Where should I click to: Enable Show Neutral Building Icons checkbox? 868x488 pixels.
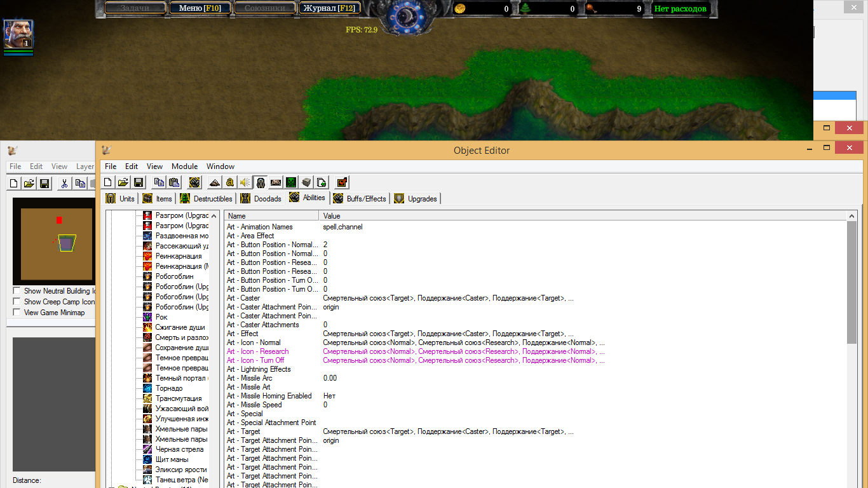click(17, 291)
